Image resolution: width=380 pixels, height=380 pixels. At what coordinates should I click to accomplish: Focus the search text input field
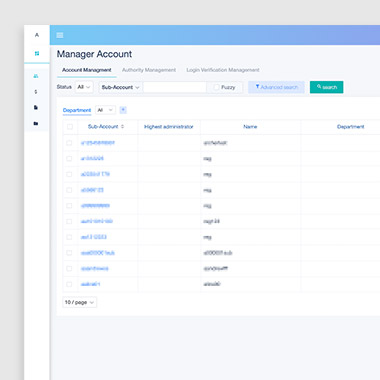(x=175, y=87)
